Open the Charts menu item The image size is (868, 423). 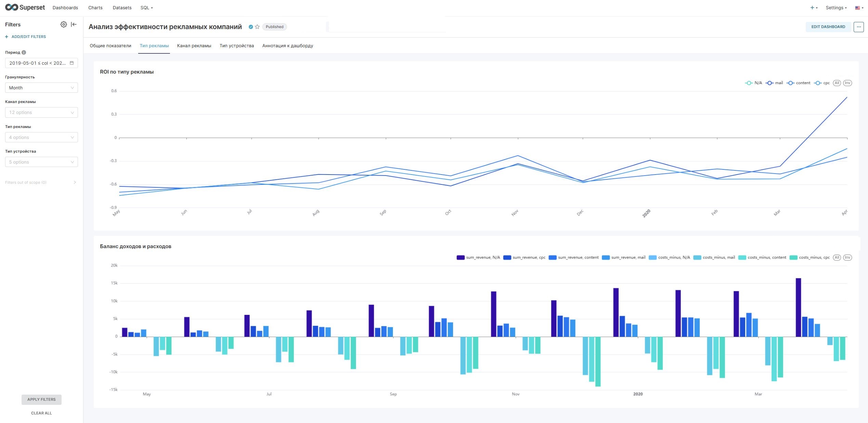pyautogui.click(x=95, y=8)
